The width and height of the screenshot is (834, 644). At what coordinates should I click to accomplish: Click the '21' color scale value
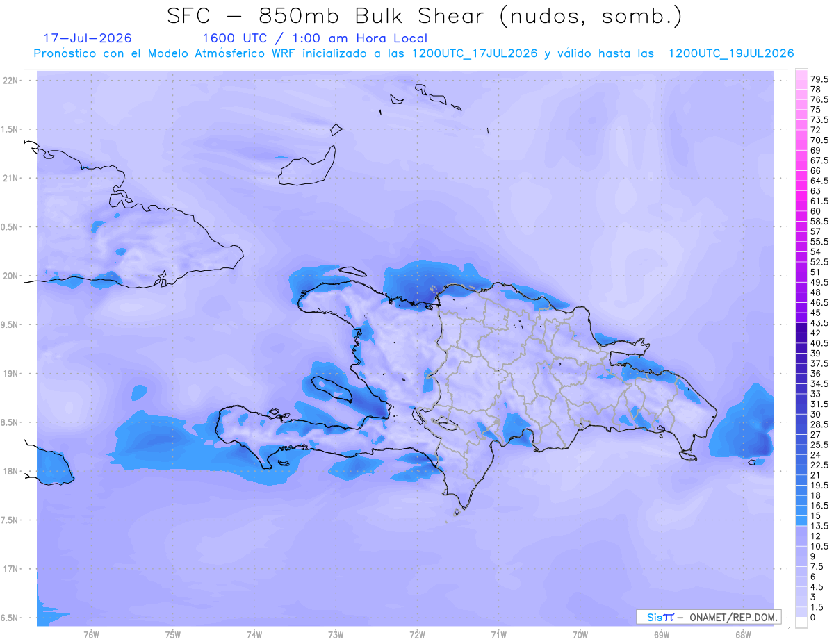click(x=816, y=475)
